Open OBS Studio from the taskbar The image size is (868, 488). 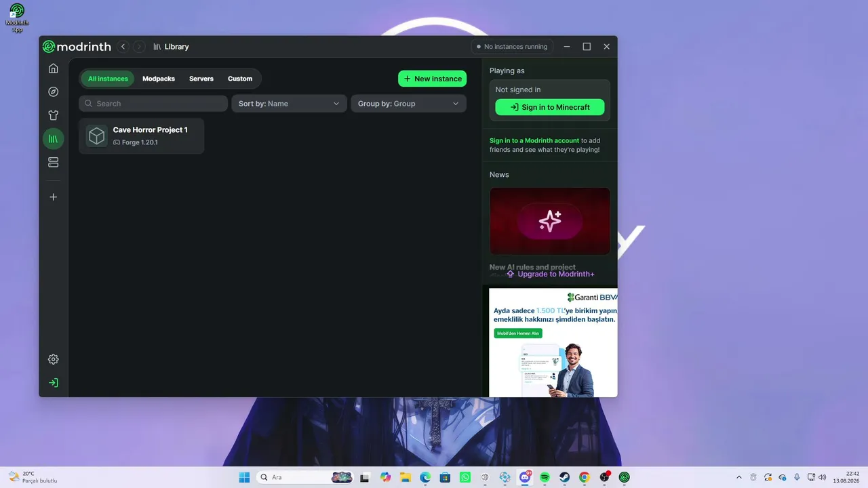pyautogui.click(x=604, y=477)
